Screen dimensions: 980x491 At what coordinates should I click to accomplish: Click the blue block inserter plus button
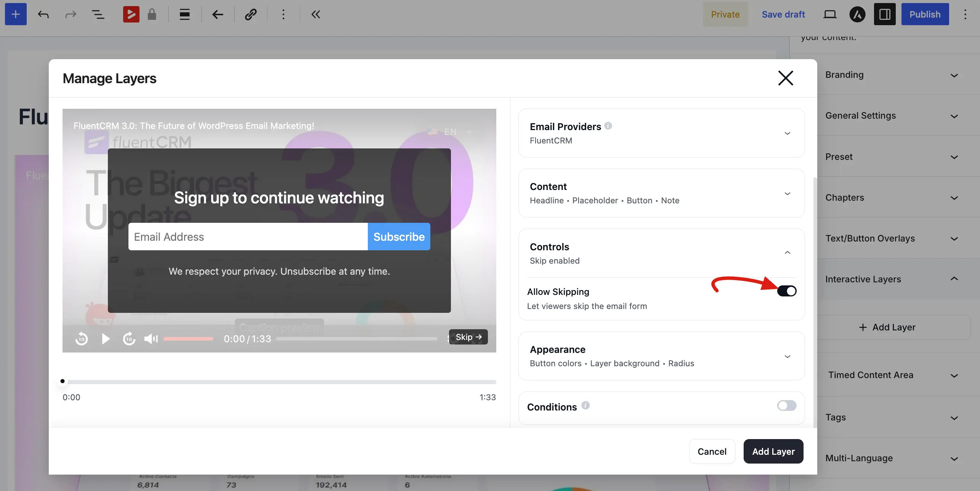pyautogui.click(x=16, y=14)
